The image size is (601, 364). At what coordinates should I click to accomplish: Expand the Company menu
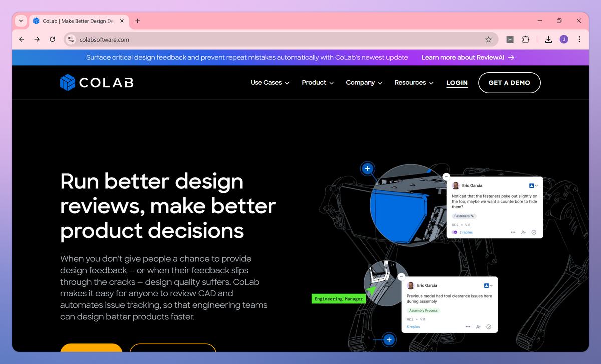364,83
